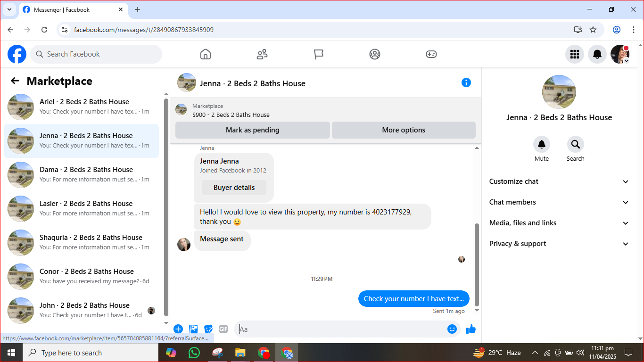
Task: Open File Explorer from the taskbar
Action: [x=240, y=353]
